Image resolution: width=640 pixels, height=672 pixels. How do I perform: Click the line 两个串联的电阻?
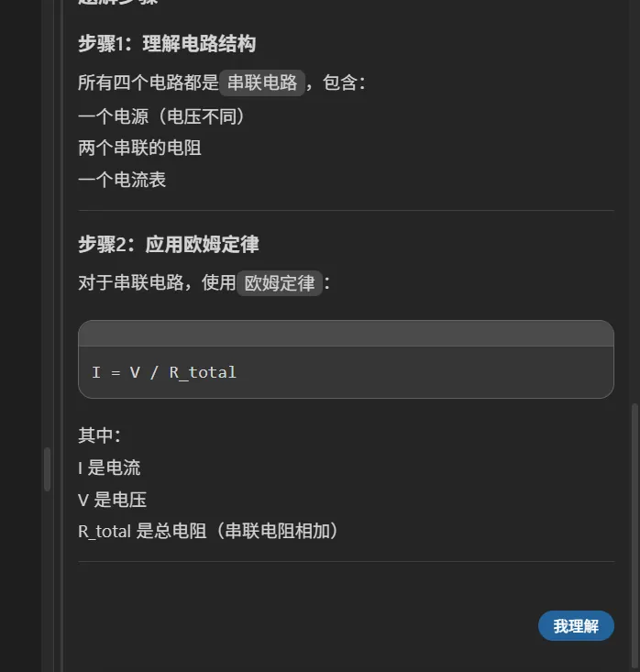139,148
